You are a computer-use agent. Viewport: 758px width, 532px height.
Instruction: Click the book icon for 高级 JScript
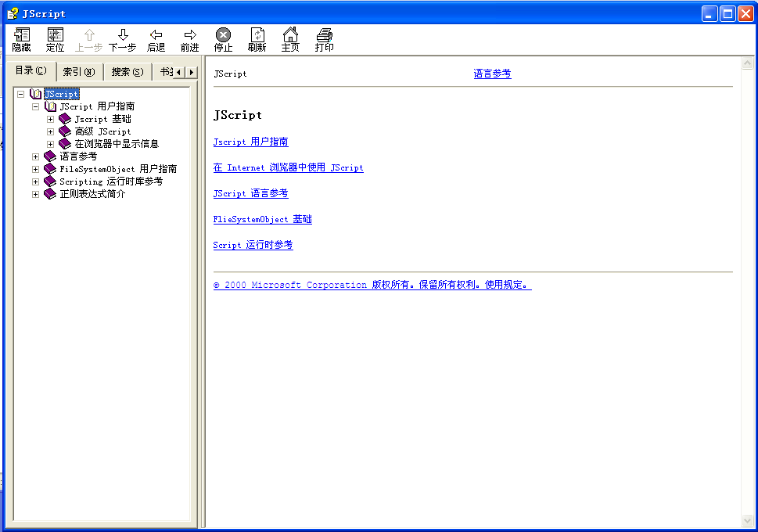click(65, 131)
